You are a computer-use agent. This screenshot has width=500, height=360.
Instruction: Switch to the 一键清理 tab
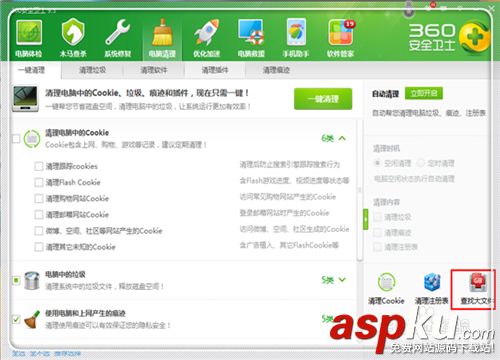[31, 70]
